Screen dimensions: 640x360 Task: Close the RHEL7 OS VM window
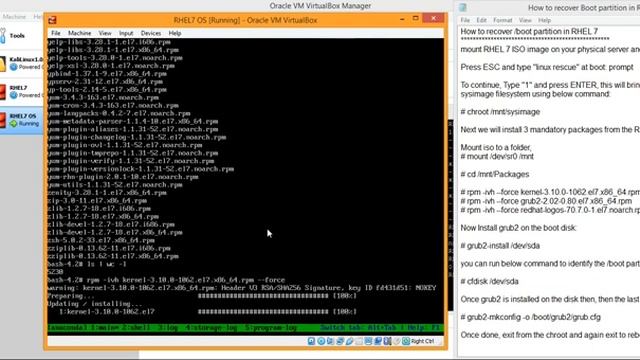pos(433,18)
